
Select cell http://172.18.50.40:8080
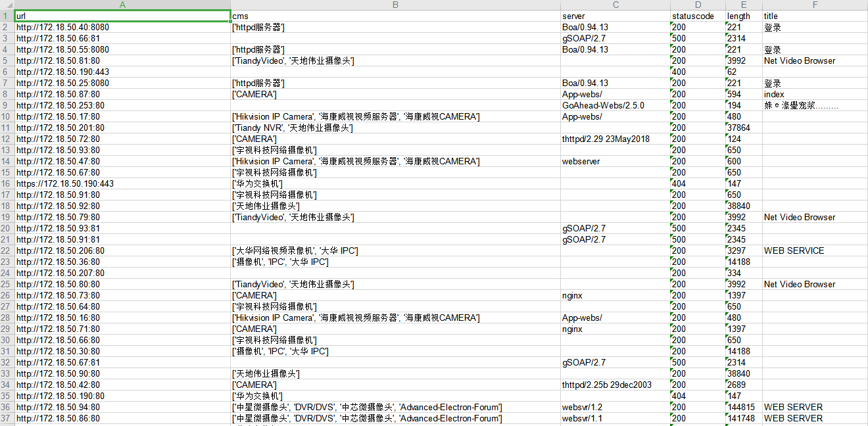[122, 27]
